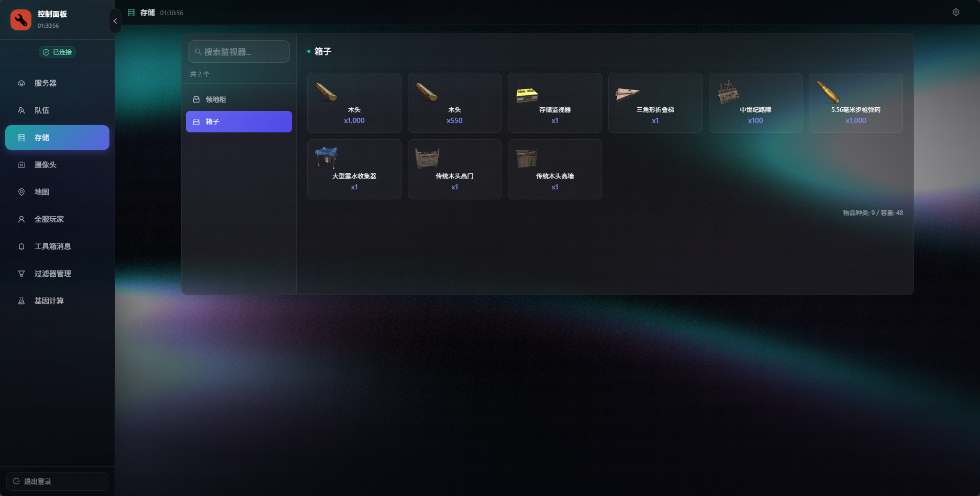The width and height of the screenshot is (980, 496).
Task: Click 控制面板 title text
Action: (52, 14)
